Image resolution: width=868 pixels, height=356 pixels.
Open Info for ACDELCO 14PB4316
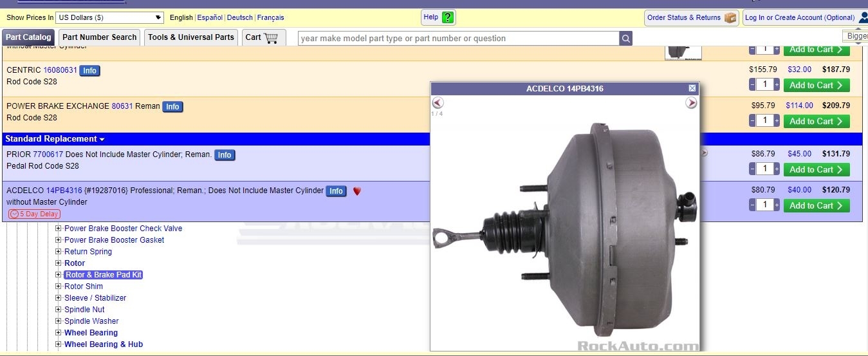pos(336,191)
